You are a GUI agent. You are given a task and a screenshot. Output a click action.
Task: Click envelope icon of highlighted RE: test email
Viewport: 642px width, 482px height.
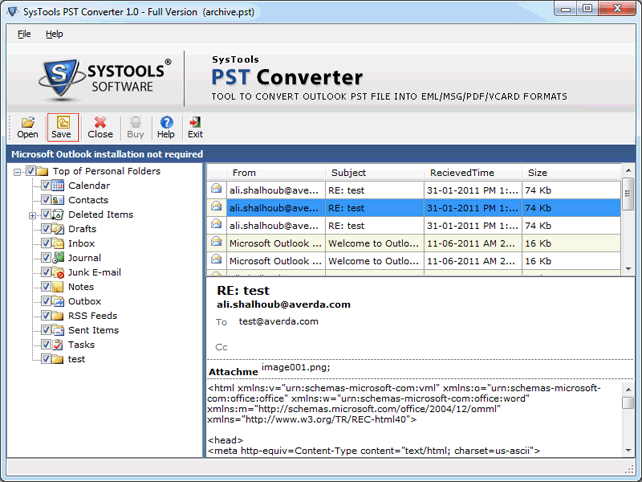click(217, 206)
